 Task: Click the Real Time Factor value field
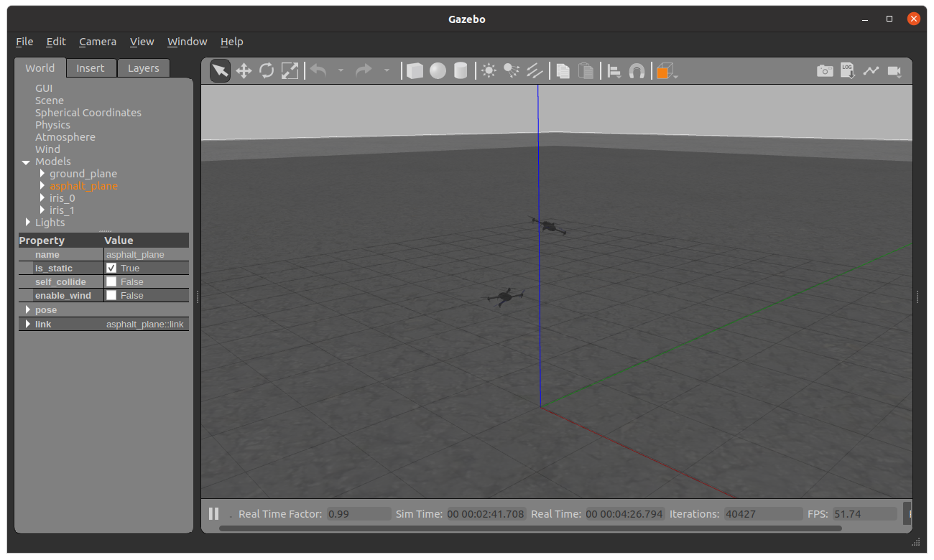pos(359,514)
